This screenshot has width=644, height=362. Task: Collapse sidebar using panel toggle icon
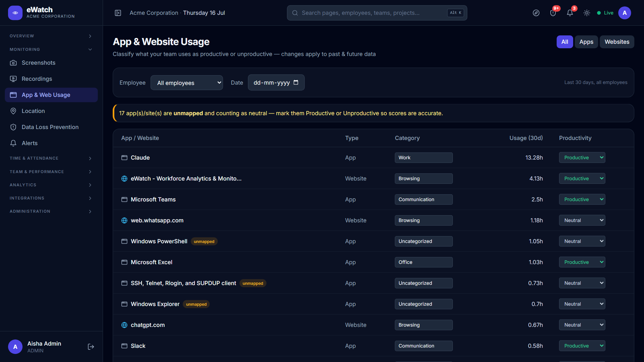118,13
